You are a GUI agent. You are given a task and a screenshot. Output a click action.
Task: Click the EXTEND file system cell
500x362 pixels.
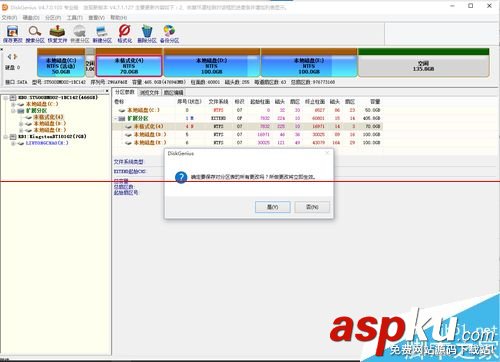pos(218,118)
